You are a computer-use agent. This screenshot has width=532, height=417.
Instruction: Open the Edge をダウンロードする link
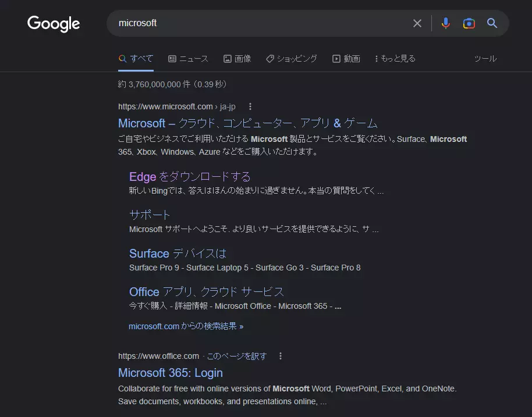[x=190, y=177]
